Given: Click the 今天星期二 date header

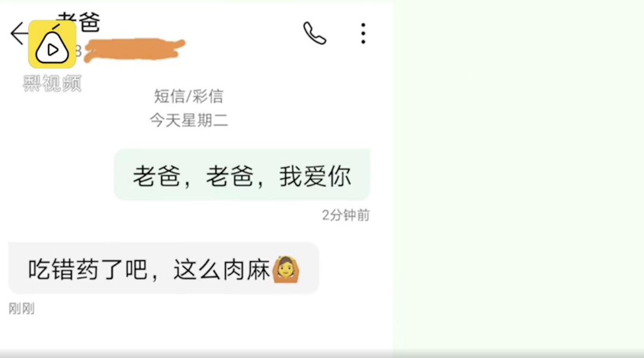Looking at the screenshot, I should (188, 121).
